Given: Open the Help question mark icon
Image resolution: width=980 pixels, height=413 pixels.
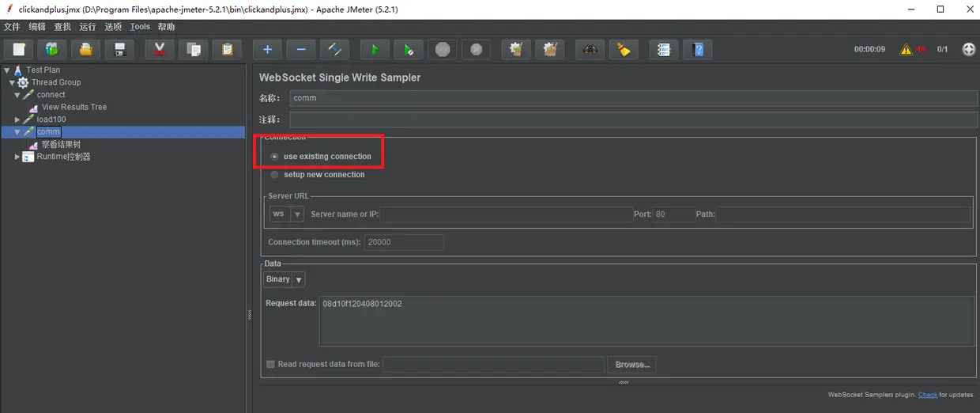Looking at the screenshot, I should (698, 49).
